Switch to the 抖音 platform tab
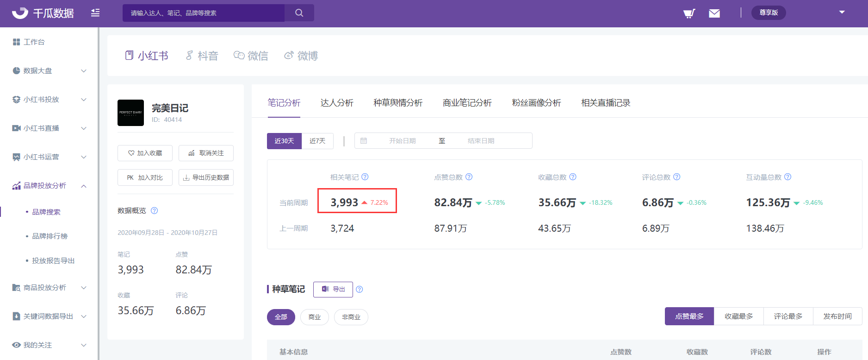 tap(202, 56)
